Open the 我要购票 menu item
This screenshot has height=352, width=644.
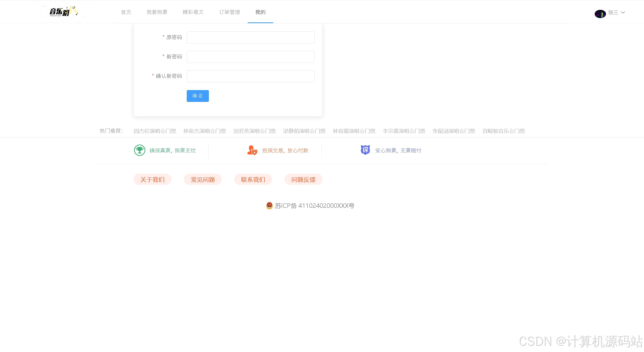pos(157,12)
